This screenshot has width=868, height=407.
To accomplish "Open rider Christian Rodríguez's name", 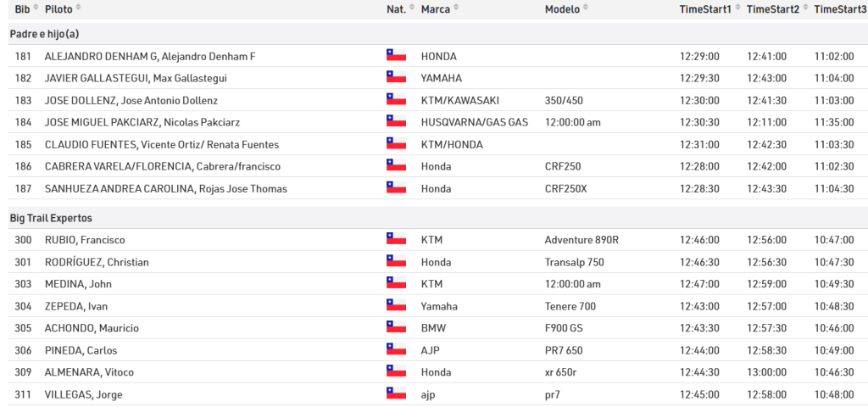I will click(97, 262).
